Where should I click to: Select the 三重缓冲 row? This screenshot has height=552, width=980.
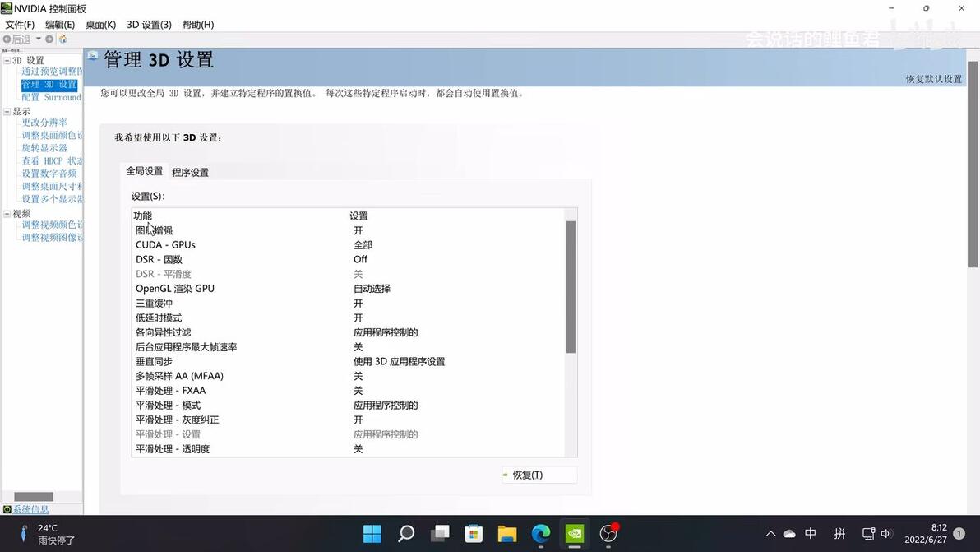pos(348,304)
